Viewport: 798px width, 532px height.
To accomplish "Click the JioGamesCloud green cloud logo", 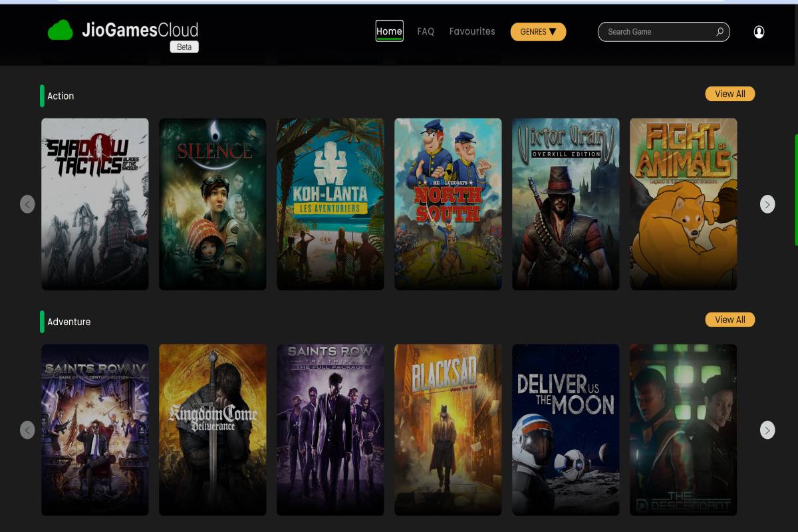I will [x=60, y=31].
